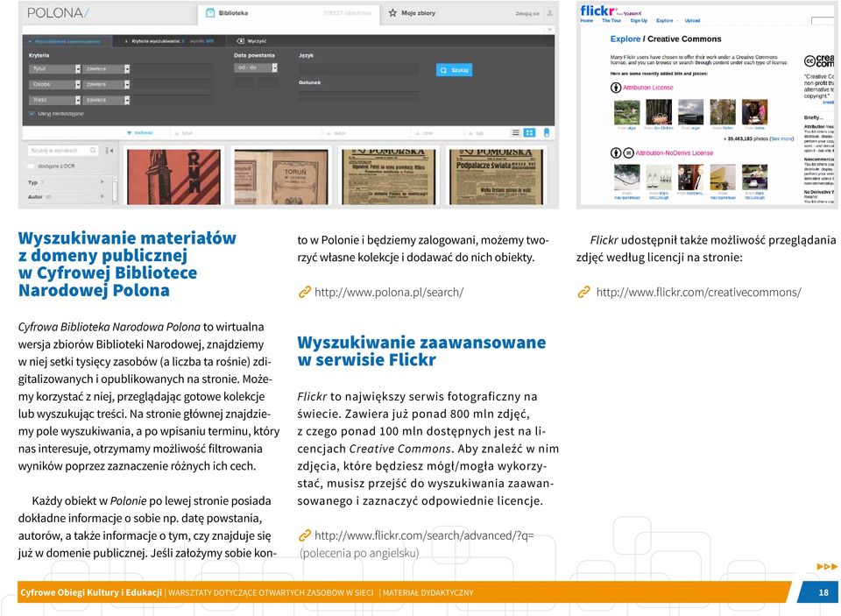
Task: Open the od - do date dropdown
Action: [x=256, y=67]
